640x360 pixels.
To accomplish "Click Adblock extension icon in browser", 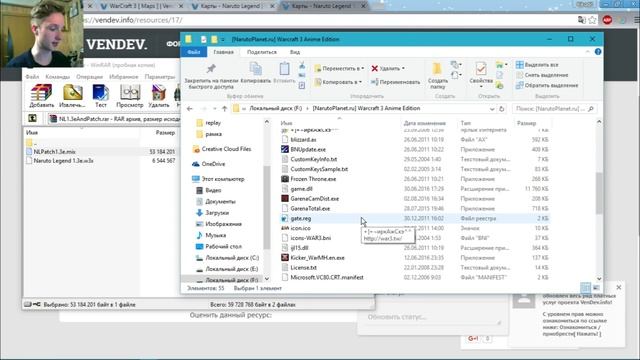I will 607,20.
